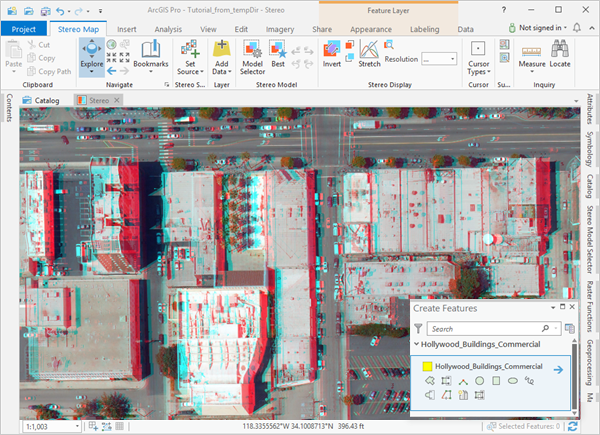Viewport: 600px width, 435px height.
Task: Toggle the snapping icon in status bar
Action: 106,426
